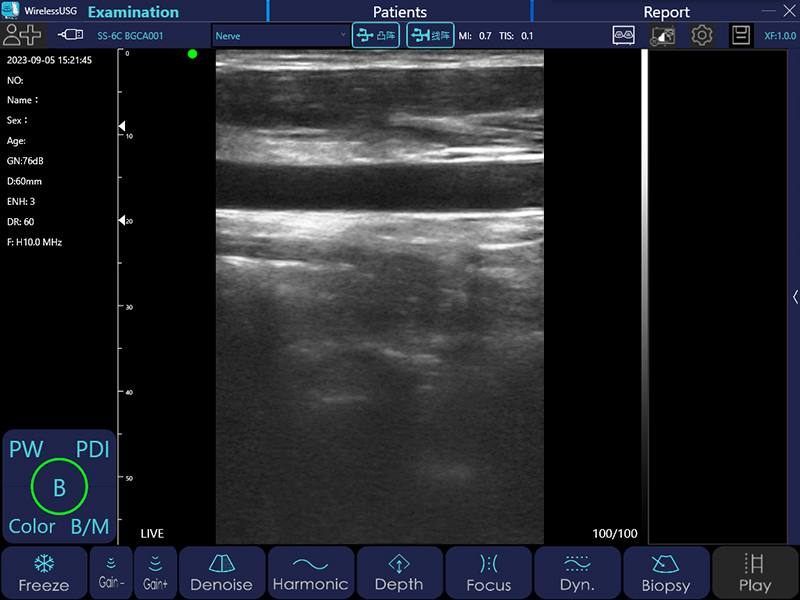Decrease gain with the Gain- button
Screen dimensions: 800x600
click(x=110, y=573)
